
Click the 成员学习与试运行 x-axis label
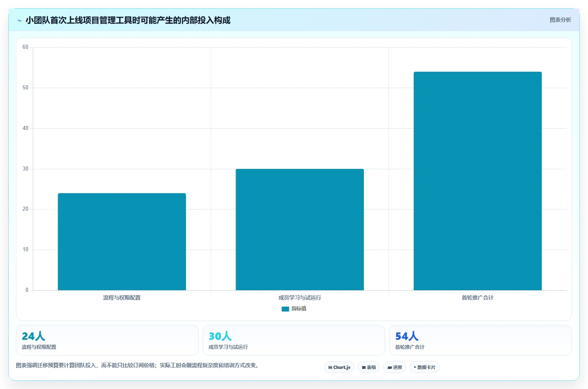[300, 298]
